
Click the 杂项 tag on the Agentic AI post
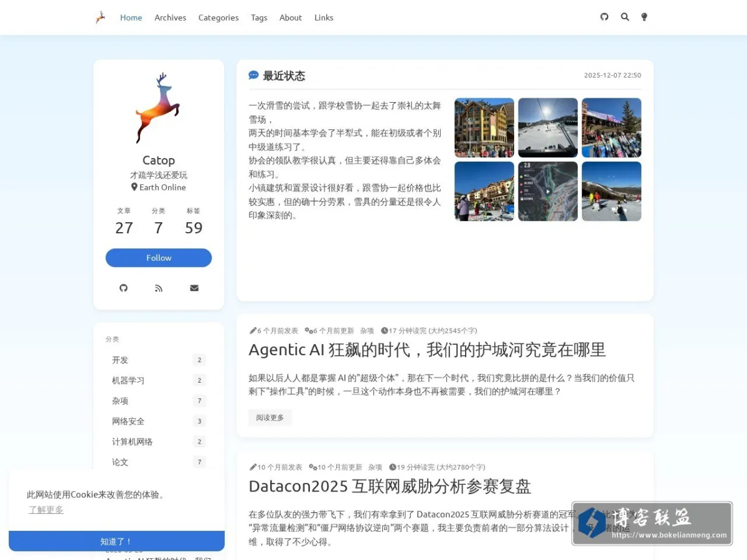[x=367, y=331]
